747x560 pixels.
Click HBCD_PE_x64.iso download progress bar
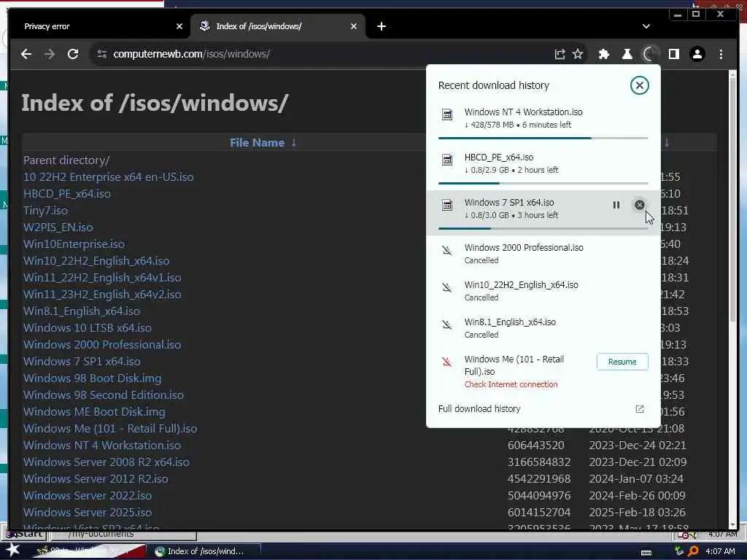pos(543,183)
